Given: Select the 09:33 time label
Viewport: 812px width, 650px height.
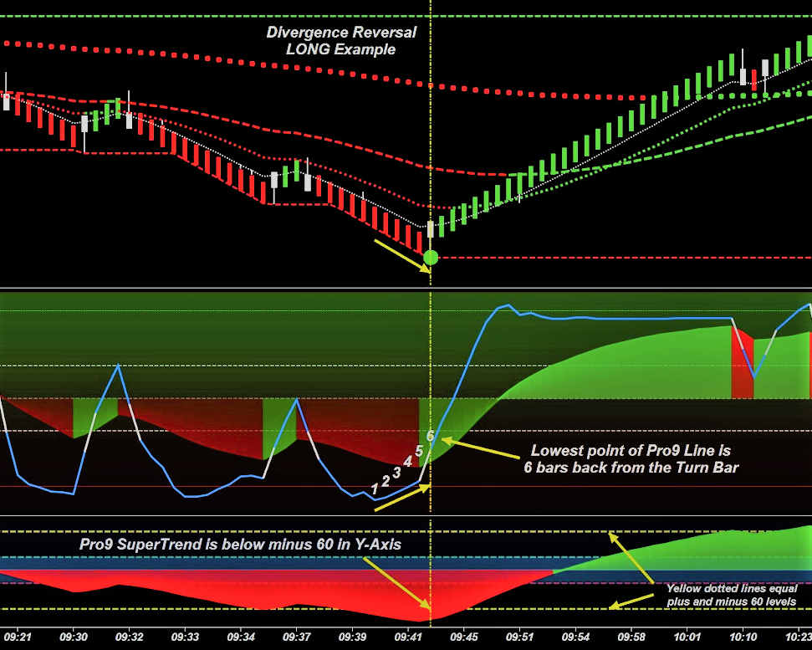Looking at the screenshot, I should point(185,637).
